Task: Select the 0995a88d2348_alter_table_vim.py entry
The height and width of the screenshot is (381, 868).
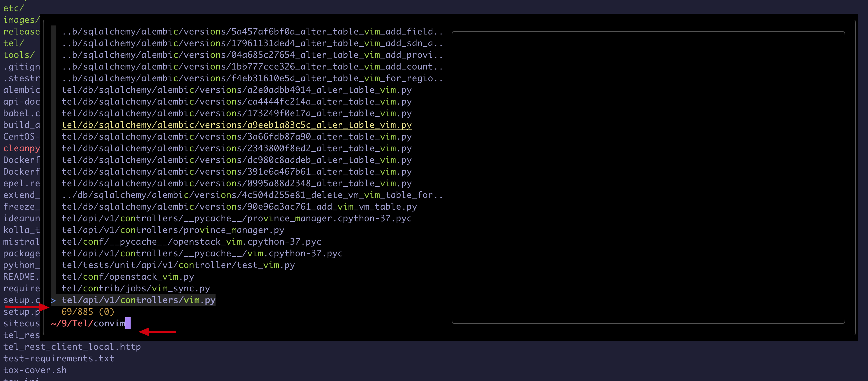Action: pos(236,183)
